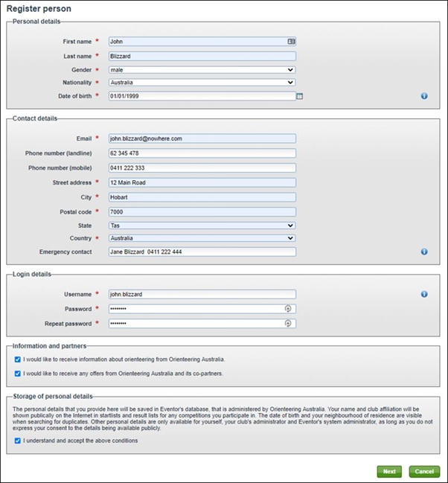Screen dimensions: 448x483
Task: Click the reveal icon in Password field
Action: [288, 309]
